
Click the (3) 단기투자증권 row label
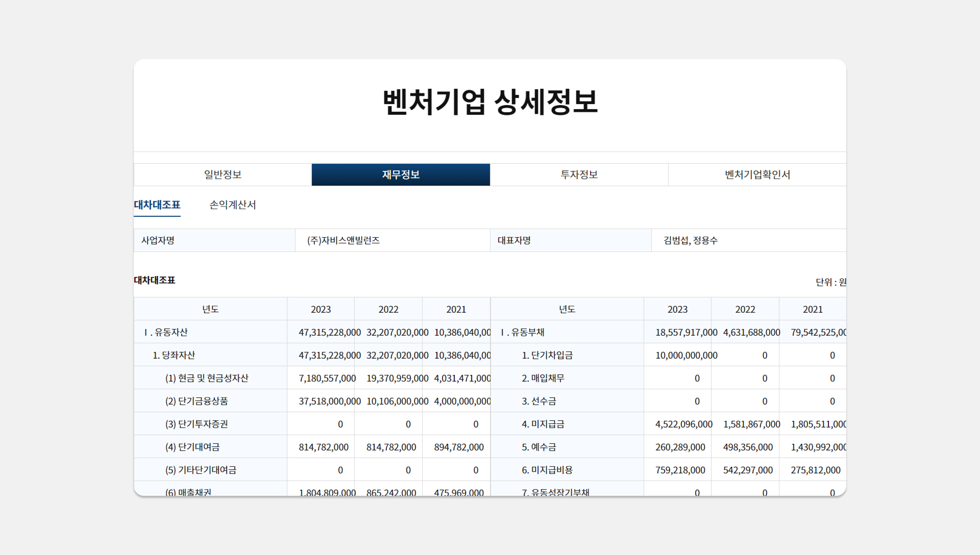[x=196, y=424]
